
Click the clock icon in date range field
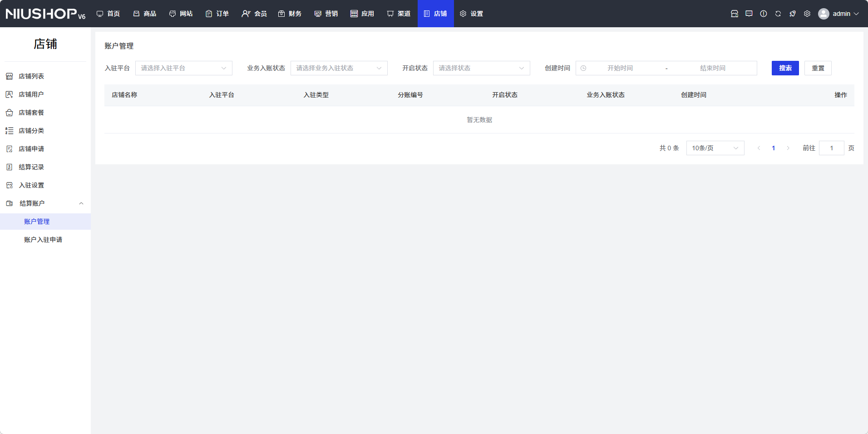[583, 68]
